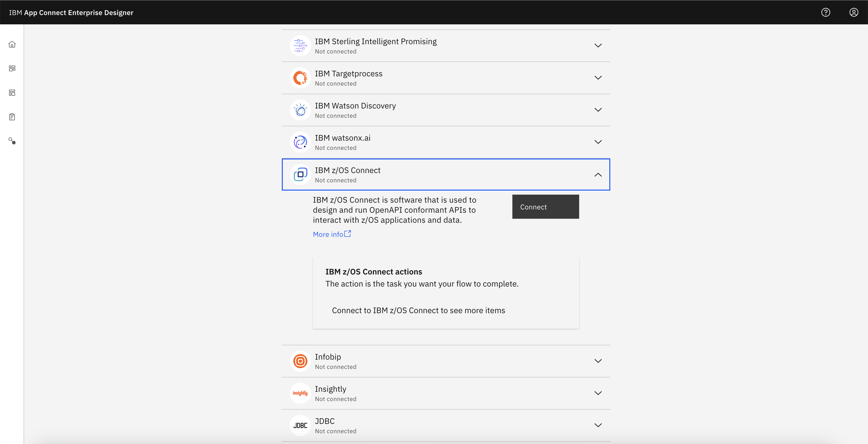868x444 pixels.
Task: Click the JDBC connector icon
Action: point(300,425)
